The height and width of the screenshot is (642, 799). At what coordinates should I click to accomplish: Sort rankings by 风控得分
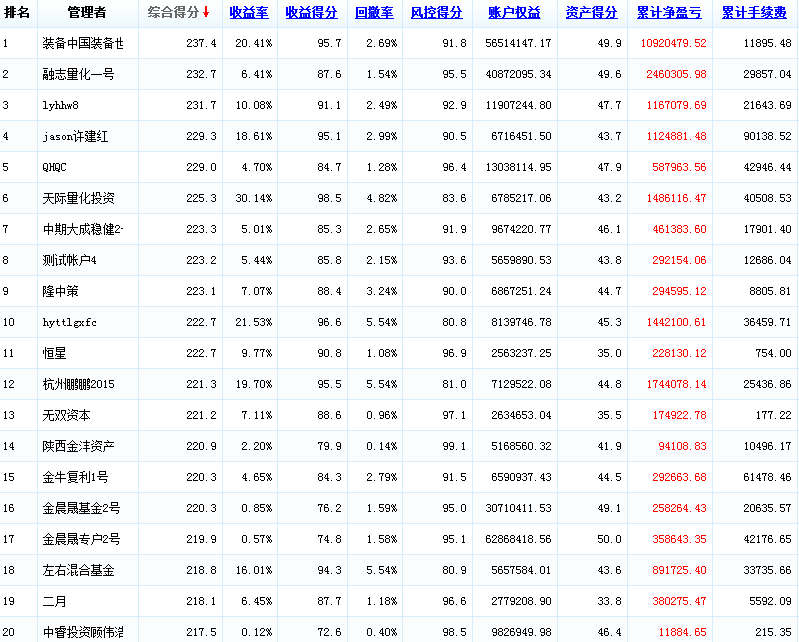coord(436,13)
